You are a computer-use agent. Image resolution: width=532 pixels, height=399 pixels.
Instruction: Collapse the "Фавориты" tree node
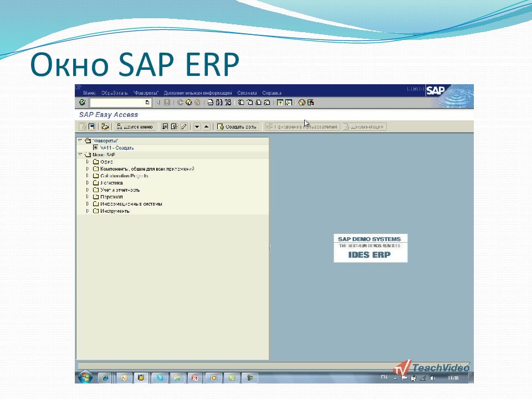coord(80,140)
